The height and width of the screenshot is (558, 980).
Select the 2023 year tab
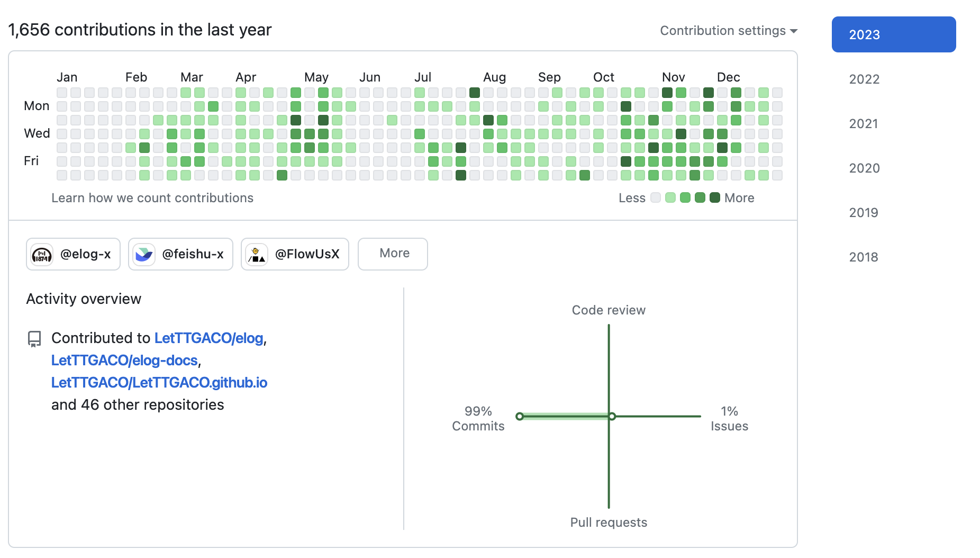893,34
